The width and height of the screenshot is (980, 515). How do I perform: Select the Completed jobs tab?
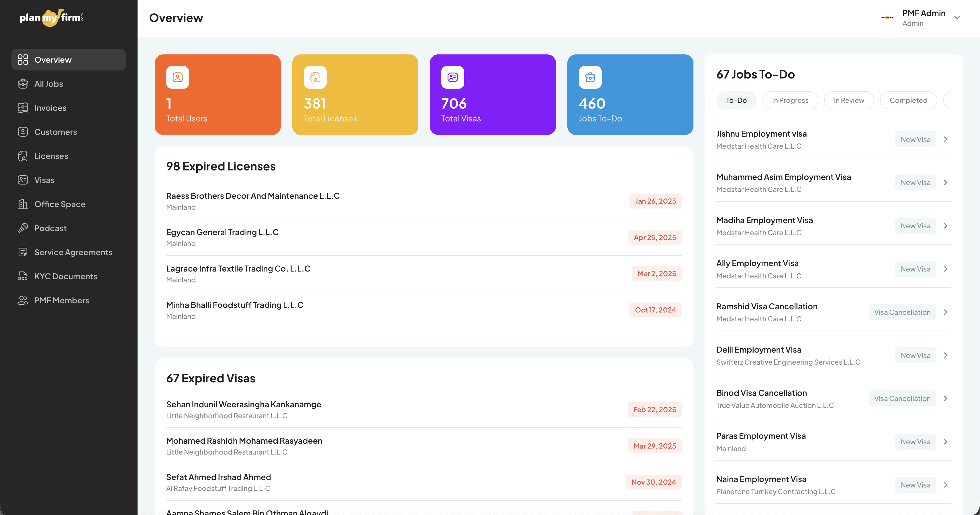908,100
